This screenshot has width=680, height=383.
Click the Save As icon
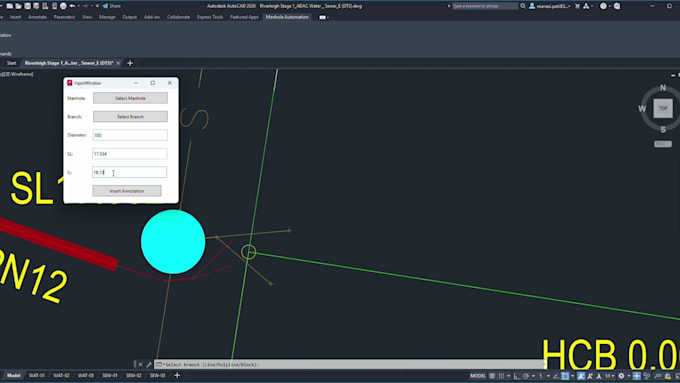tap(36, 6)
